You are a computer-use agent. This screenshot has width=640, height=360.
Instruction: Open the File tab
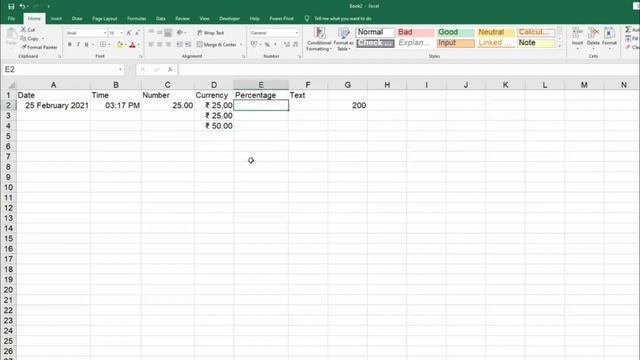[x=11, y=18]
